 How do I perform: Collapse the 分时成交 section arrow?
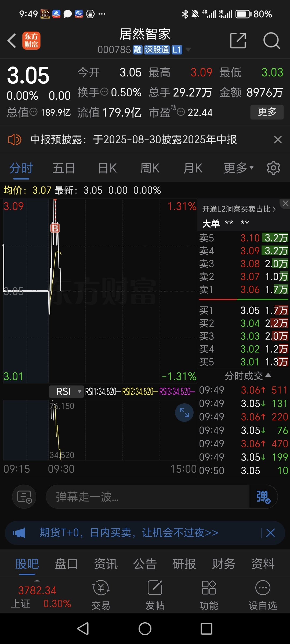click(x=268, y=375)
